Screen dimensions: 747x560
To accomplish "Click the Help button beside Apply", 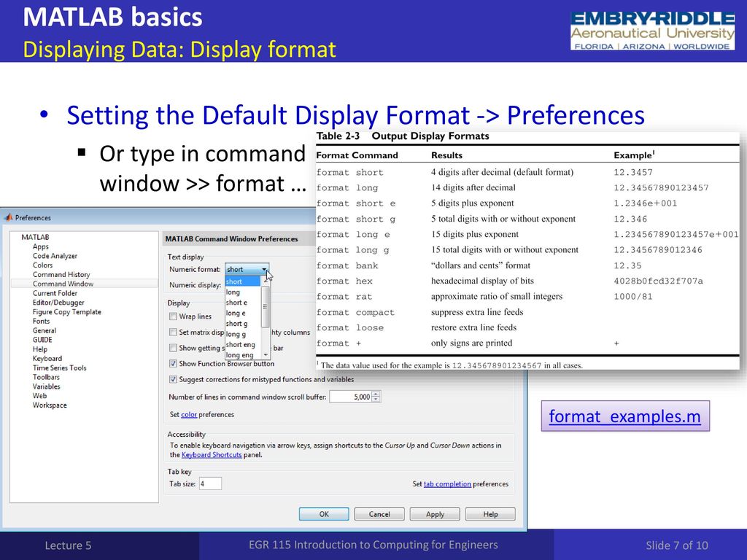I will [x=490, y=514].
